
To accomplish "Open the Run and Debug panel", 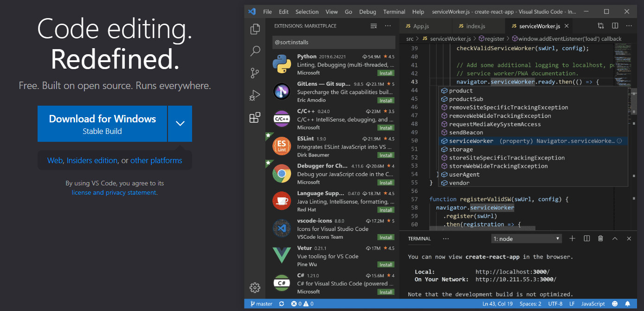I will 255,95.
